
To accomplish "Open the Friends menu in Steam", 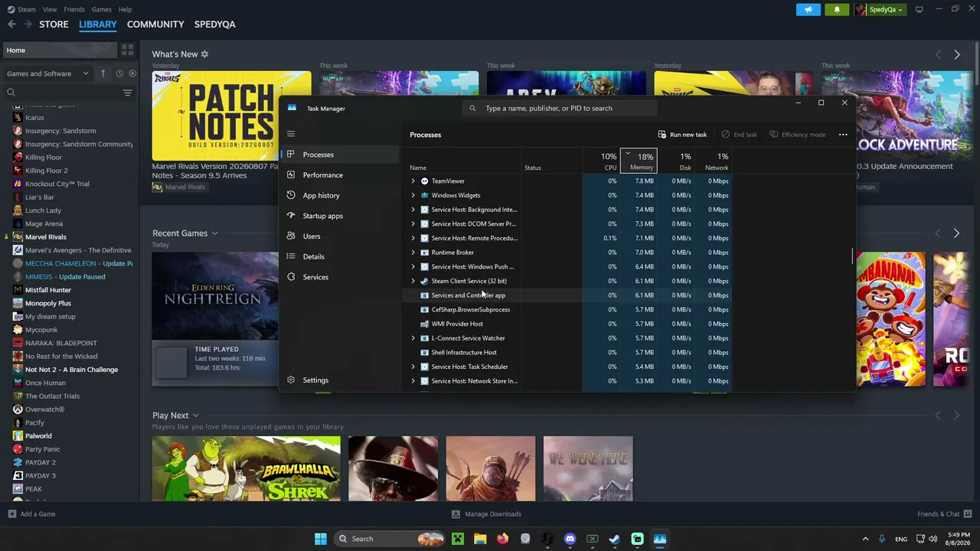I will tap(74, 9).
